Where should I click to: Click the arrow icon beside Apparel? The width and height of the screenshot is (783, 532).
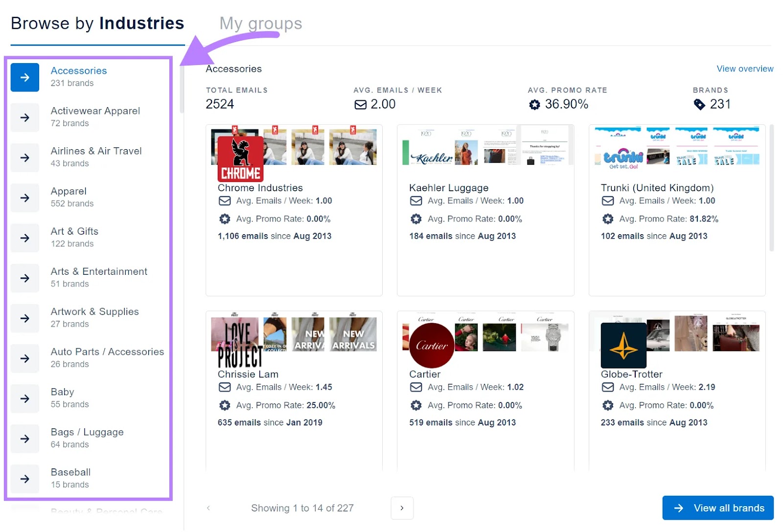point(24,198)
